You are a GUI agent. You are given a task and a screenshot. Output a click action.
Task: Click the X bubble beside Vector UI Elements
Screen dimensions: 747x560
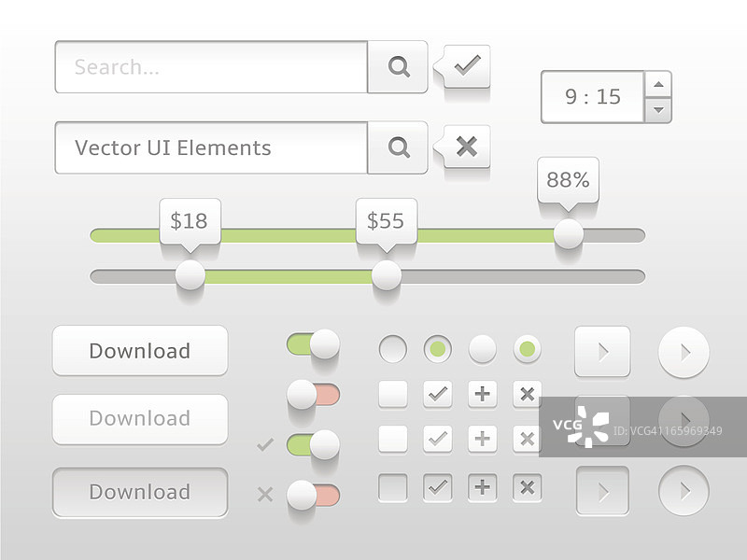pos(466,147)
